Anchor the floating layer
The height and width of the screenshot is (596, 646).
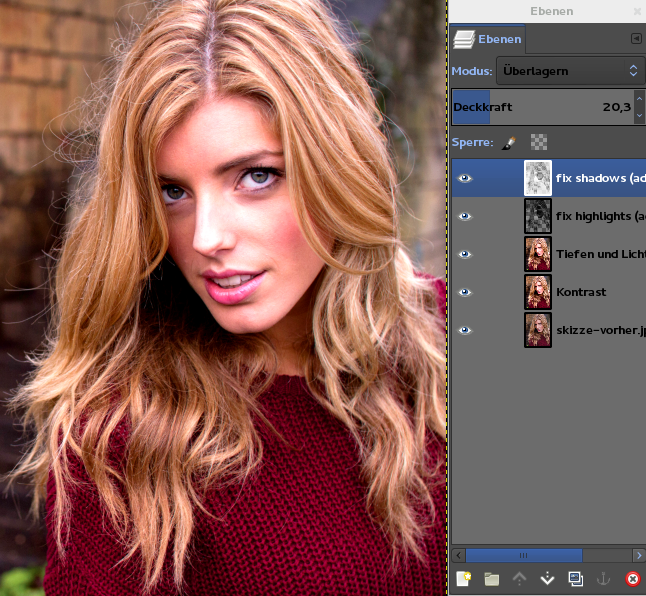pos(603,578)
